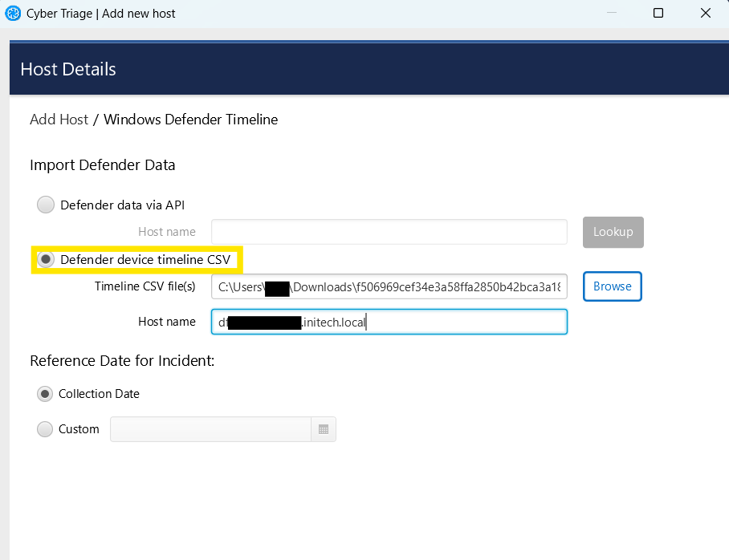The image size is (729, 560).
Task: Close the Add new host window
Action: tap(706, 13)
